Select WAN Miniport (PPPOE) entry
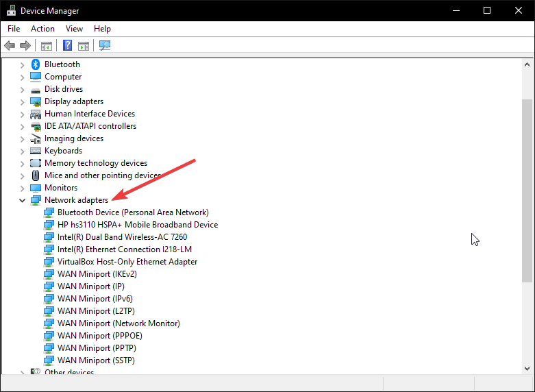 point(99,336)
